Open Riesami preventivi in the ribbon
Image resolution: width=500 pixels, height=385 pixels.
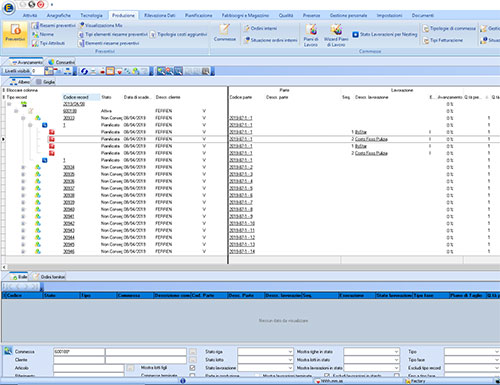[x=54, y=25]
